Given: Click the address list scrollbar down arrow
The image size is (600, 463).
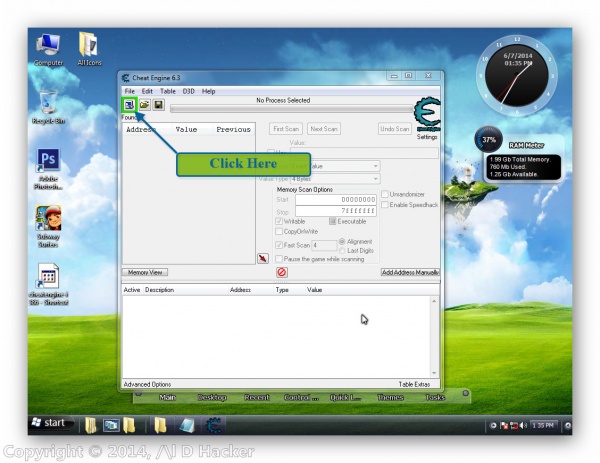Looking at the screenshot, I should (434, 373).
